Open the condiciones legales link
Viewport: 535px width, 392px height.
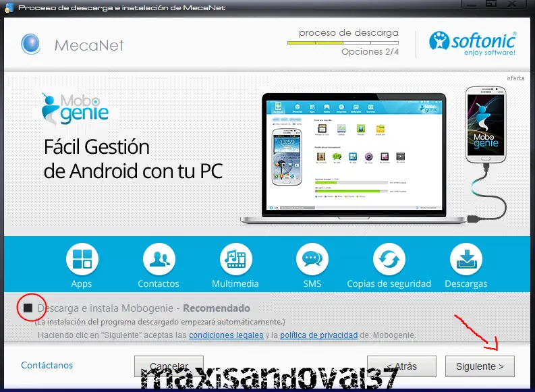click(x=226, y=335)
